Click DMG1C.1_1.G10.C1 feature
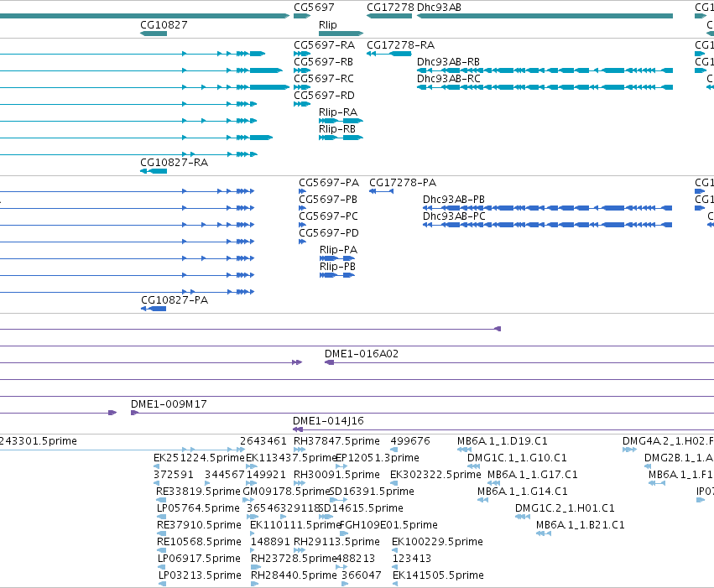This screenshot has width=714, height=588. (x=518, y=458)
